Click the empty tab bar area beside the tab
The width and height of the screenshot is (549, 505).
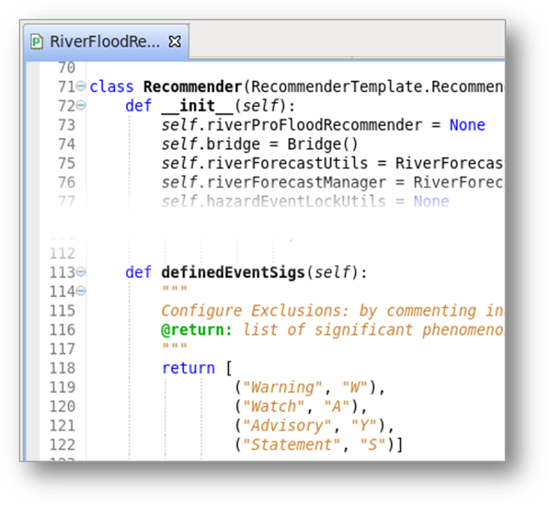(x=347, y=40)
